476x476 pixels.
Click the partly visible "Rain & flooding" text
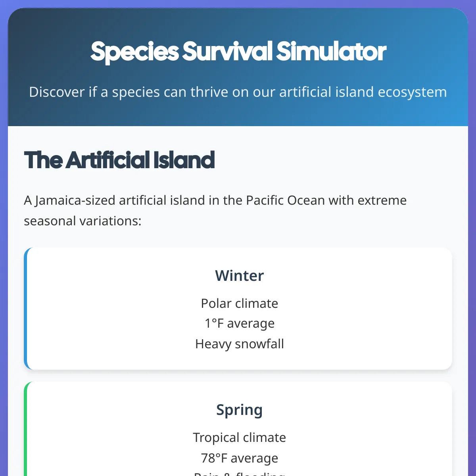[240, 473]
